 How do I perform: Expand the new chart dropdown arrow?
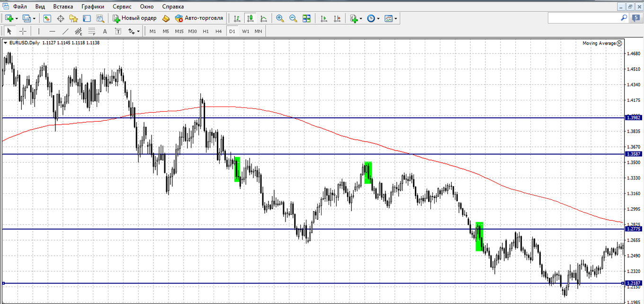tap(17, 18)
